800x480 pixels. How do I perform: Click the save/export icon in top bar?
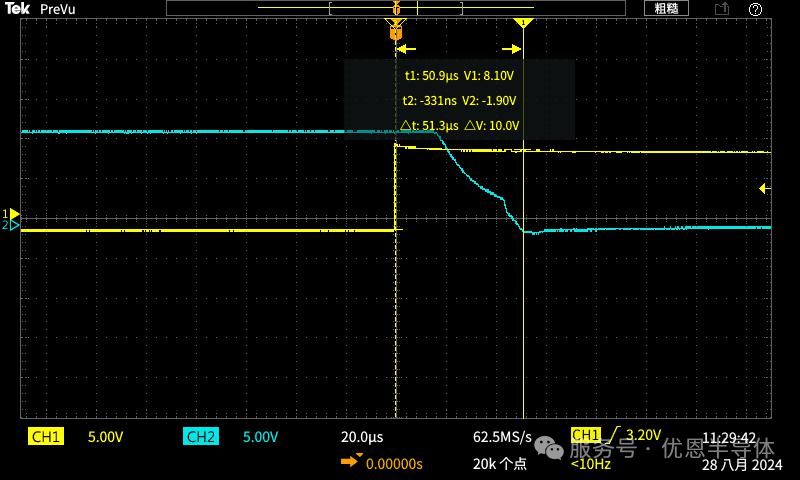721,9
